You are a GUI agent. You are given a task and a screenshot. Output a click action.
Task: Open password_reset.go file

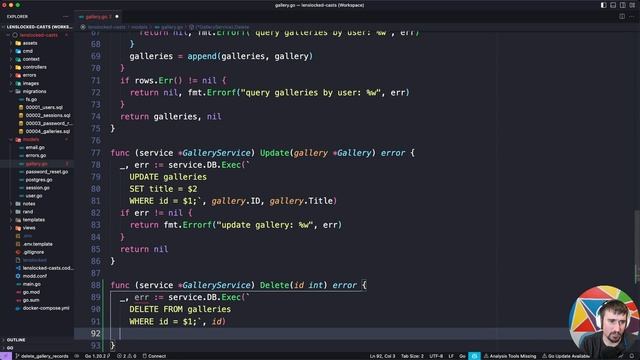coord(47,172)
